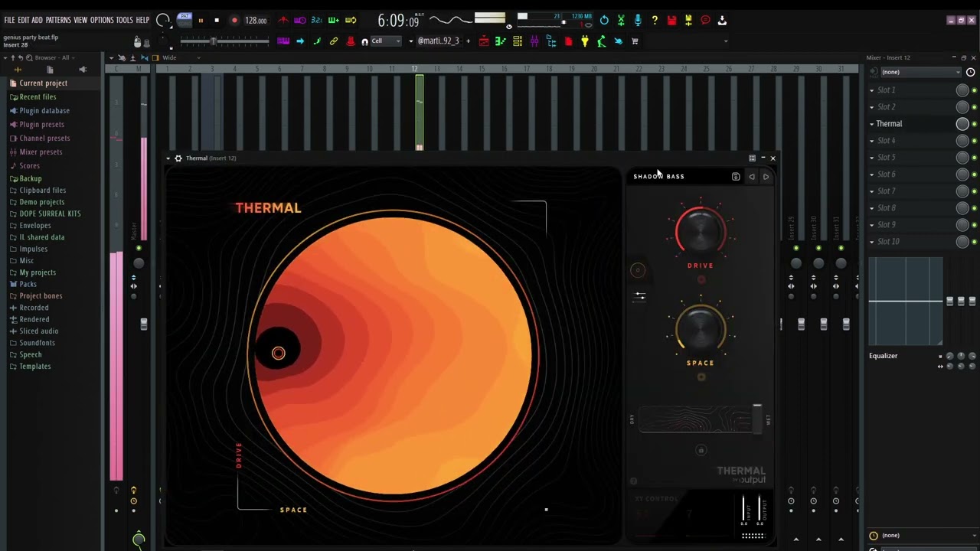Image resolution: width=980 pixels, height=551 pixels.
Task: Open the Piano roll icon
Action: coord(501,41)
